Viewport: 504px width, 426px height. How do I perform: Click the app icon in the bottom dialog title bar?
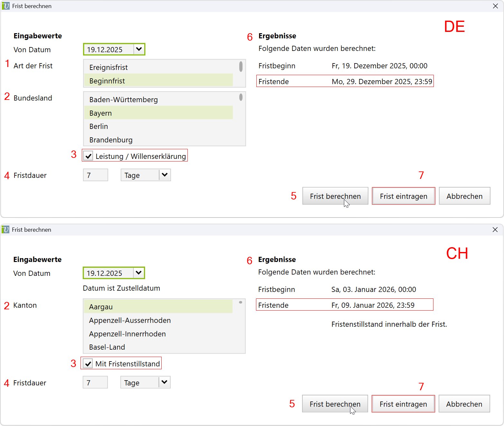pos(6,230)
